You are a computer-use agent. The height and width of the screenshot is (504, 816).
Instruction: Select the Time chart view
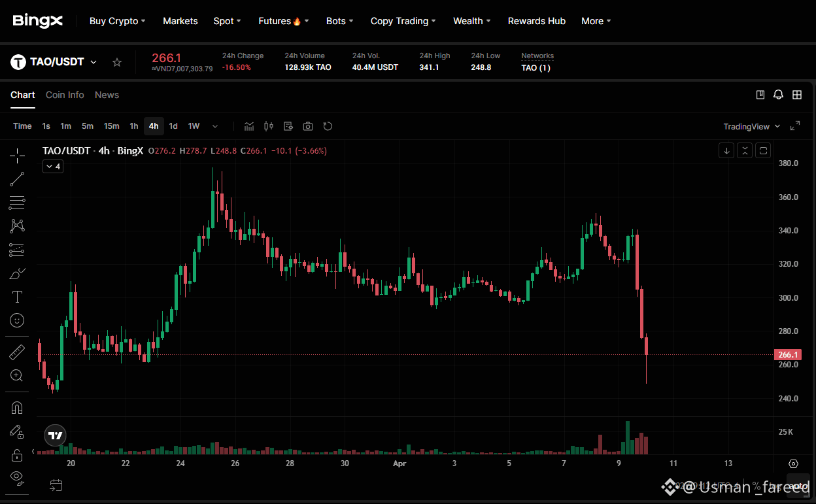(22, 126)
